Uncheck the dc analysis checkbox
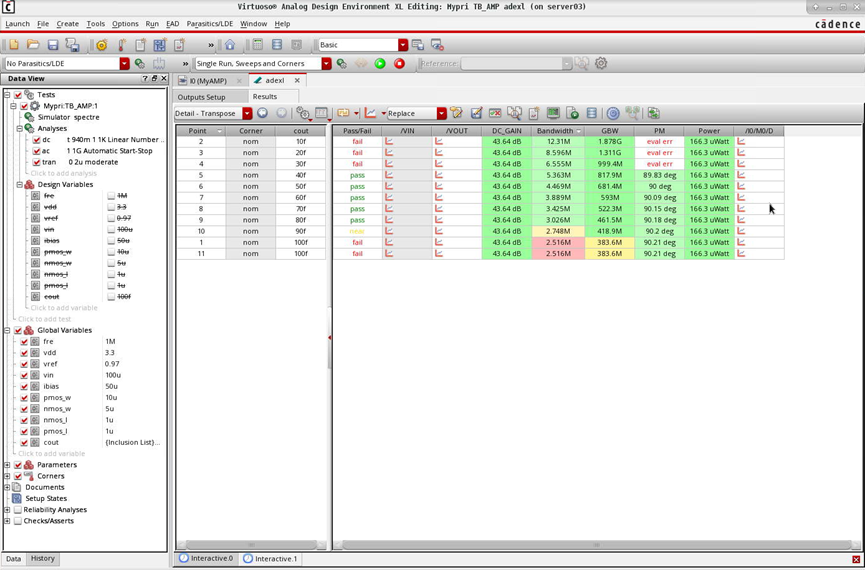The width and height of the screenshot is (865, 570). point(37,140)
